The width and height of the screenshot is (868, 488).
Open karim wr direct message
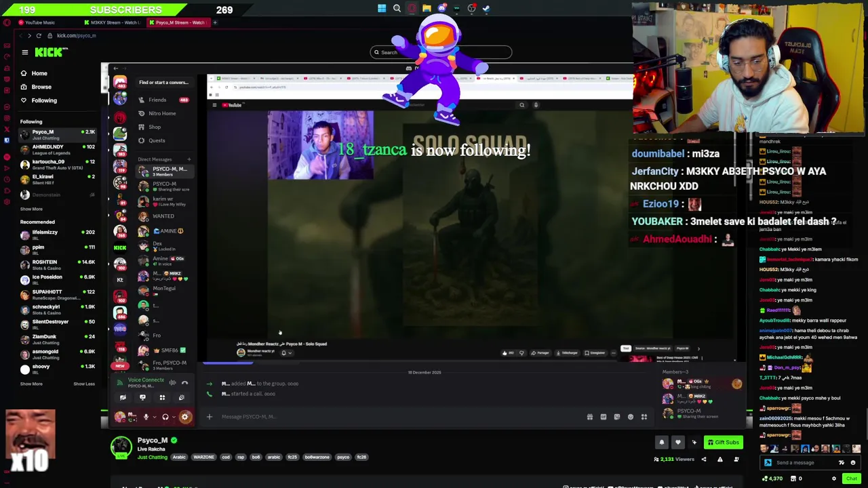click(163, 201)
